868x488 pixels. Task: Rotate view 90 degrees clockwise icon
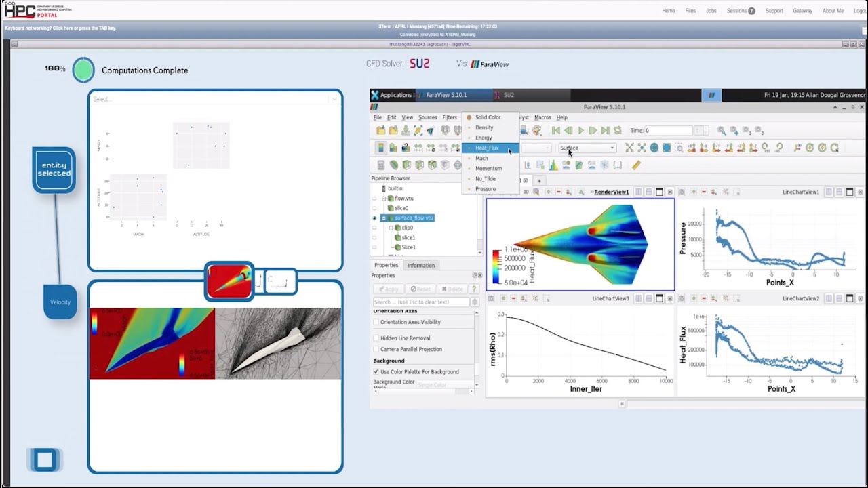[x=766, y=148]
